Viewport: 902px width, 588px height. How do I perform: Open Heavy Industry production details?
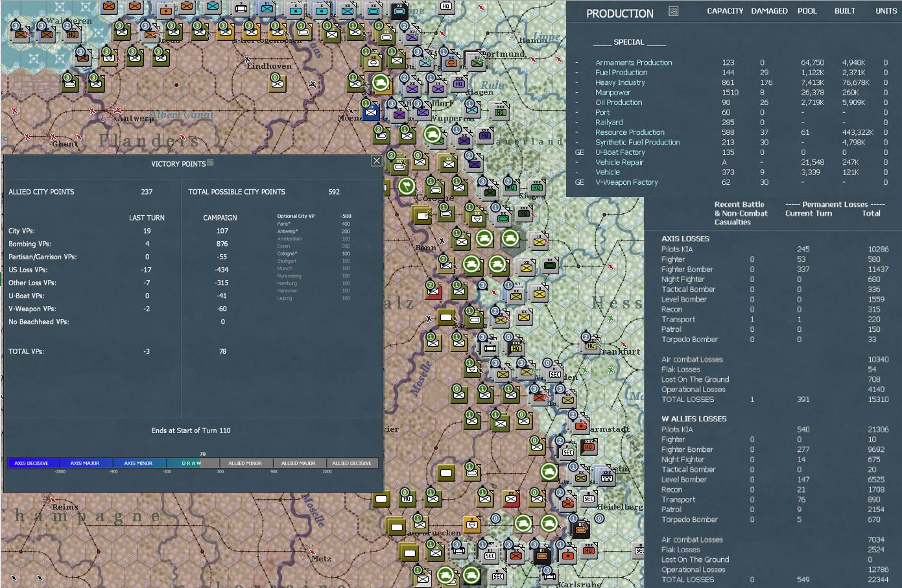tap(620, 82)
